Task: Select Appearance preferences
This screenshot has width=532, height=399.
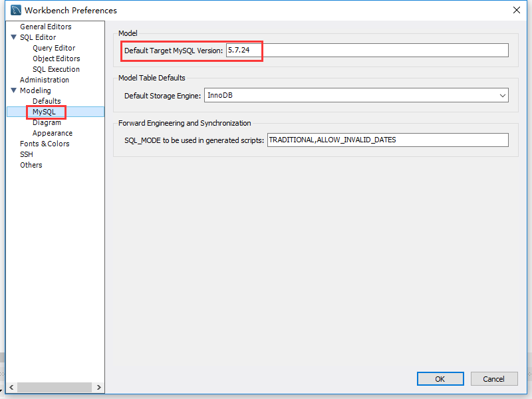Action: [x=53, y=133]
